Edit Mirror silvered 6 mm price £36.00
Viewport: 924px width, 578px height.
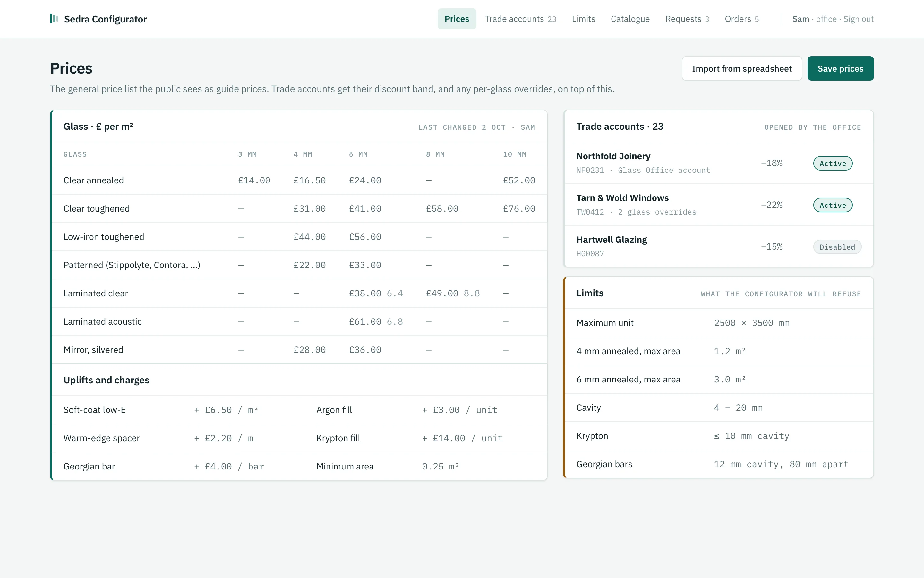[x=365, y=350]
